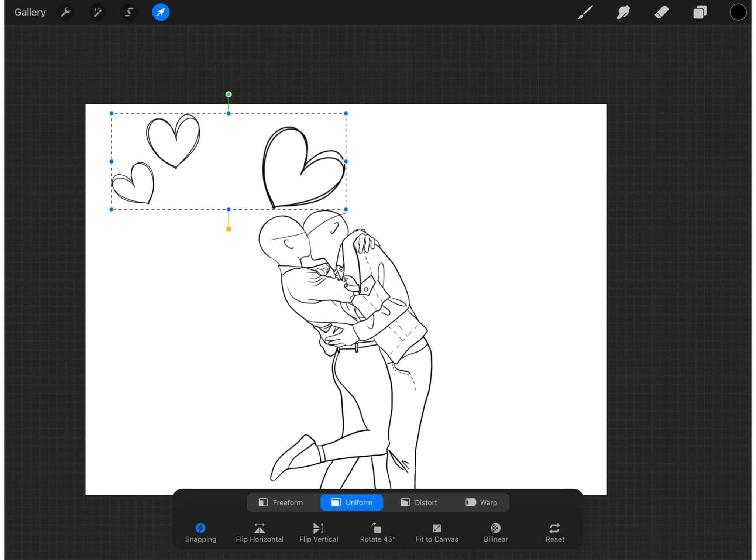Open the Actions menu with the wrench icon
Viewport: 756px width, 560px height.
66,12
